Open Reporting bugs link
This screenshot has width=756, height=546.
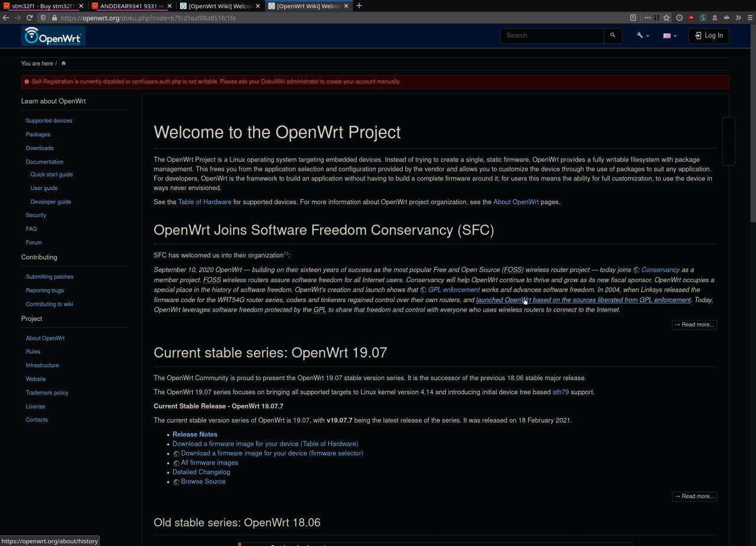45,290
